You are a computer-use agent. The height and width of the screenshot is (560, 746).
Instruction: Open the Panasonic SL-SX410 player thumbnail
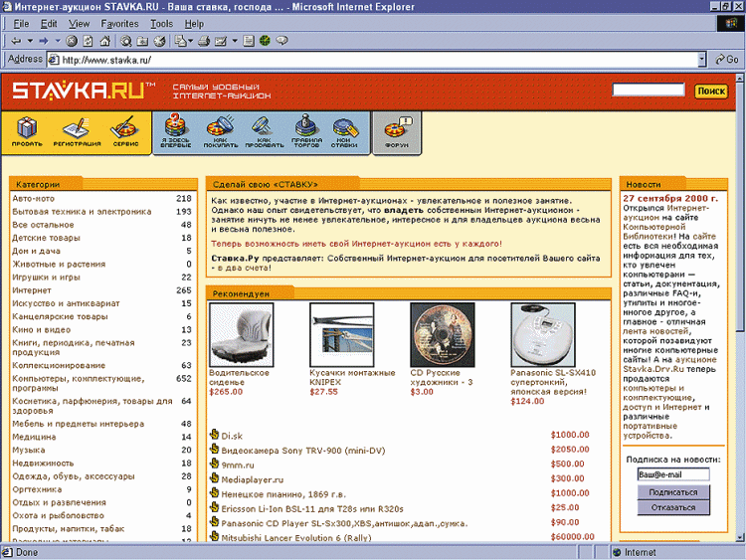point(543,335)
